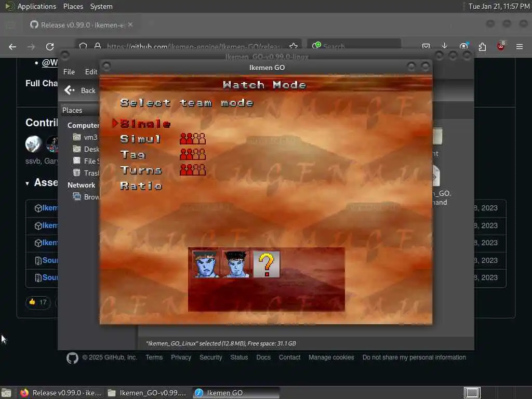The width and height of the screenshot is (532, 399).
Task: Click the browser Search field
Action: [x=354, y=46]
